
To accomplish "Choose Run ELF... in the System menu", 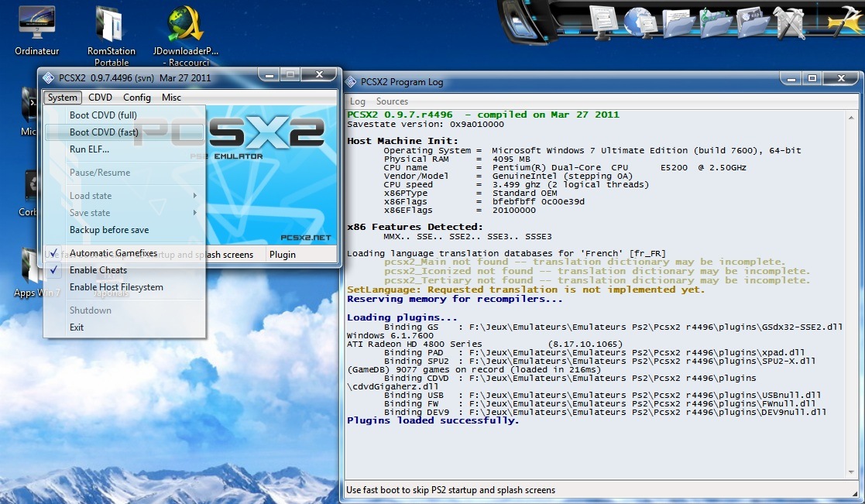I will click(x=89, y=149).
